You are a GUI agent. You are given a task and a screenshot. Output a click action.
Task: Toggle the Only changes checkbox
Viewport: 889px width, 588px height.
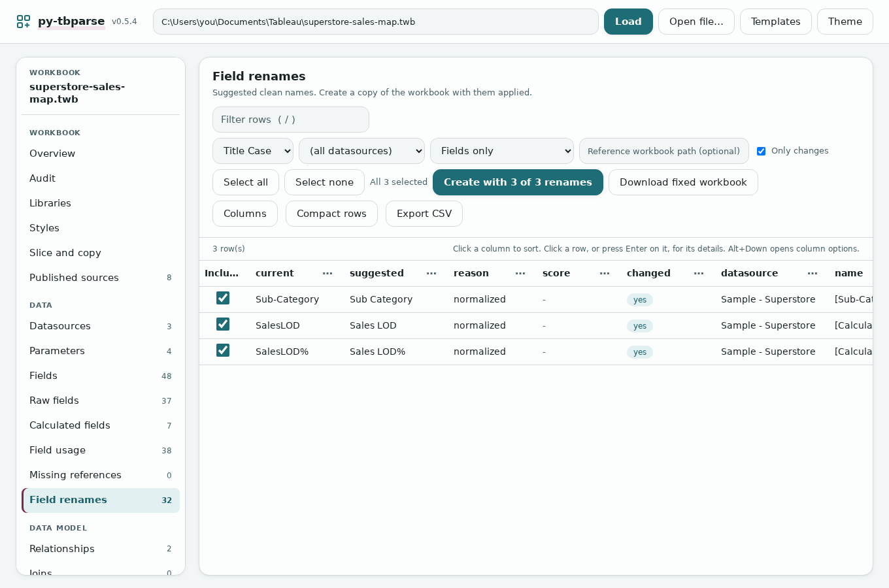coord(761,151)
